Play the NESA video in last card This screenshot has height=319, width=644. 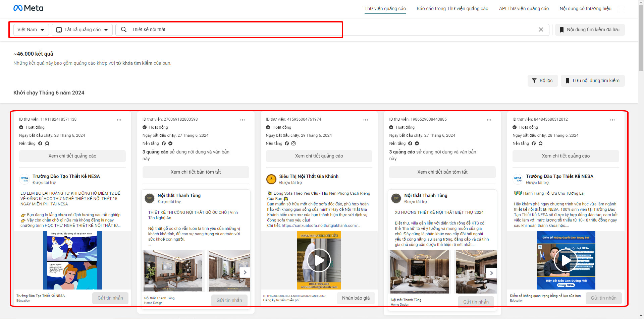click(x=566, y=260)
